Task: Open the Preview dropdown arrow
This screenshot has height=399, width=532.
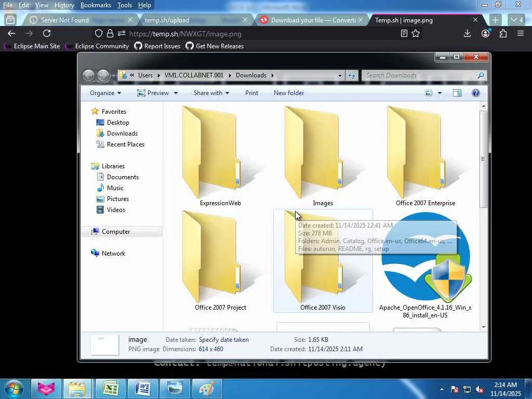Action: 176,93
